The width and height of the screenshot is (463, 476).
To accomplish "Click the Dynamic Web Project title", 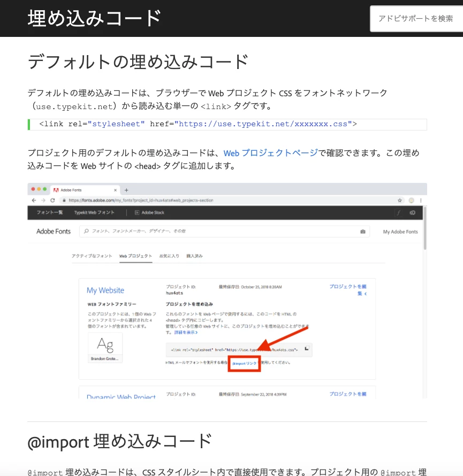I will tap(121, 396).
